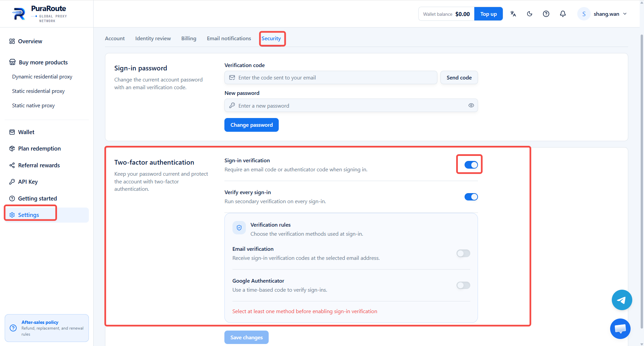
Task: Select the Security tab
Action: pos(271,39)
